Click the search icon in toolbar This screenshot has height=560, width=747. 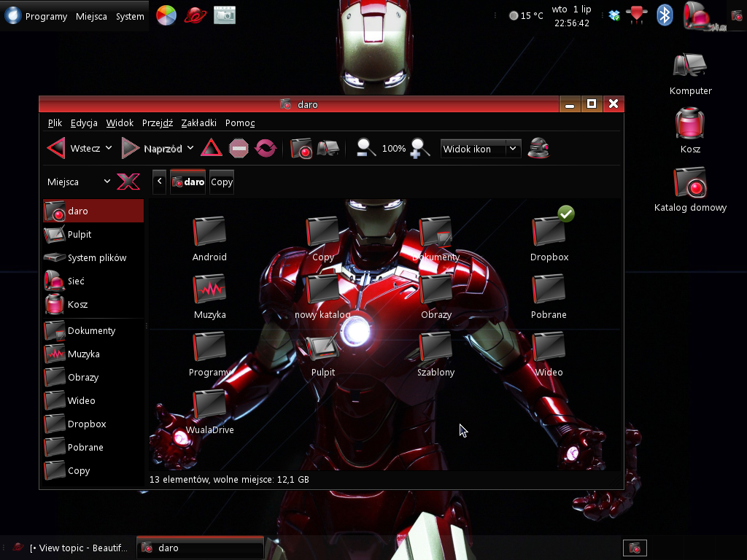pyautogui.click(x=539, y=148)
